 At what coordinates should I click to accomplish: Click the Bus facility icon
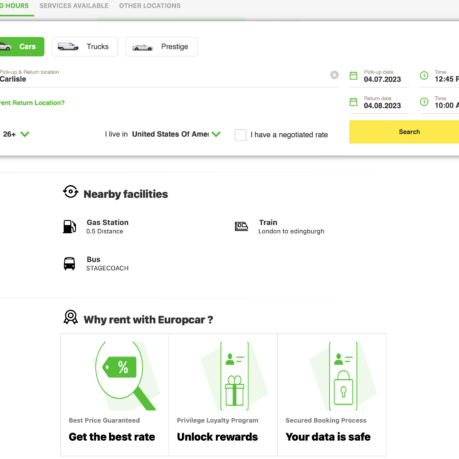tap(69, 263)
